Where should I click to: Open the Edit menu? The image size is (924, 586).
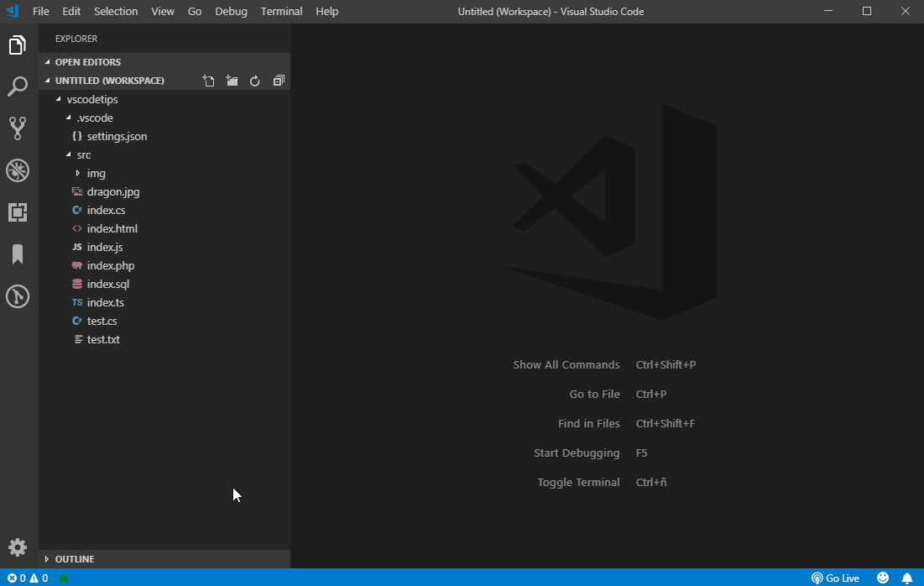[x=71, y=11]
